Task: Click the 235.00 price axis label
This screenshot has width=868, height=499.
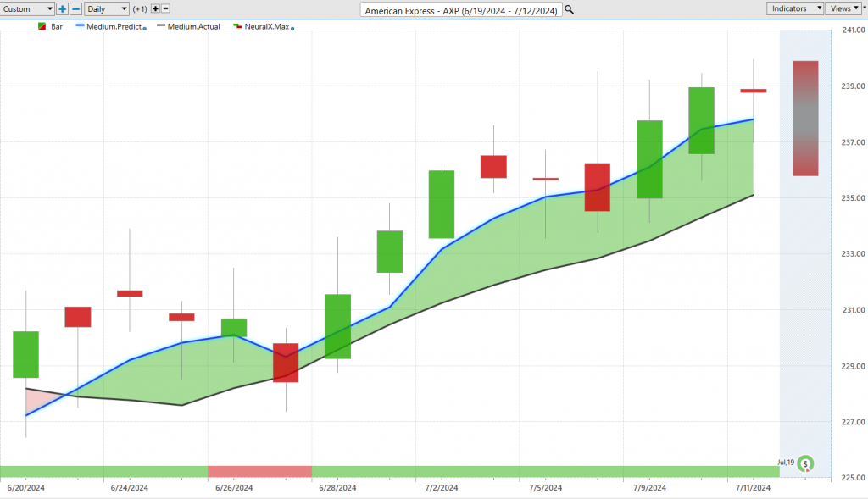Action: click(853, 198)
